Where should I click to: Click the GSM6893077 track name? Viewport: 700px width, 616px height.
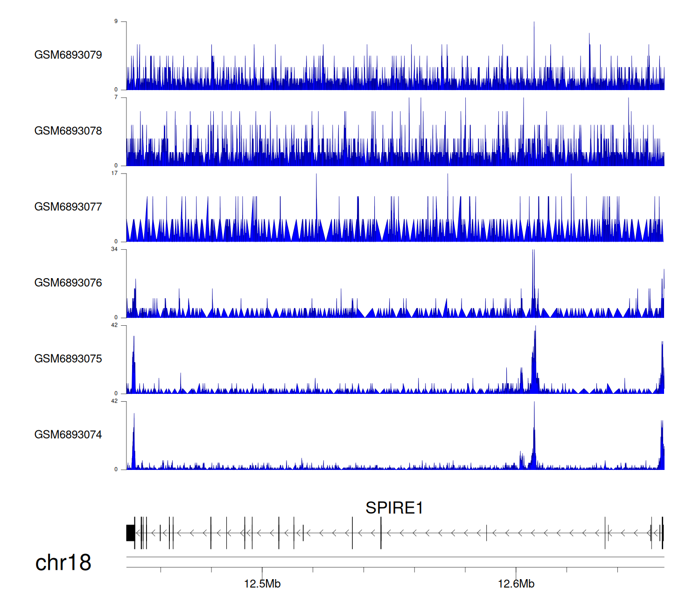point(68,207)
